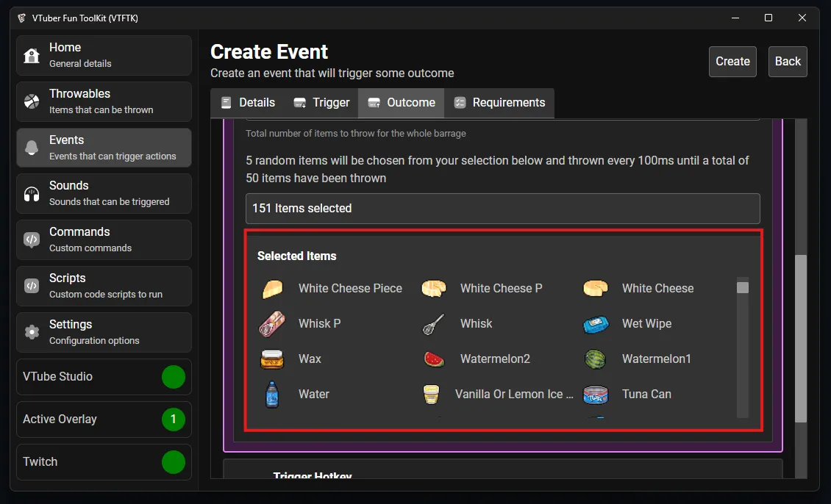Click the White Cheese Piece item icon
Viewport: 831px width, 504px height.
pyautogui.click(x=272, y=289)
